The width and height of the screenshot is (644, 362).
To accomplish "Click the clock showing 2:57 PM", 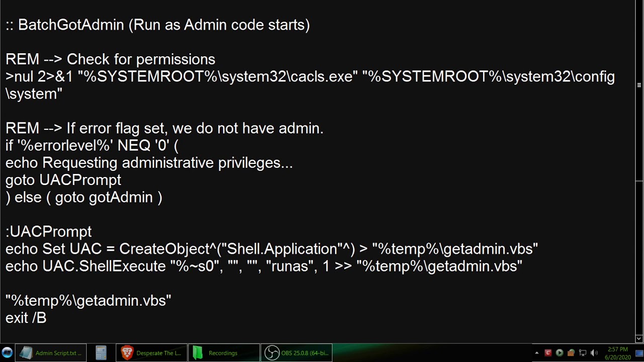I will click(x=618, y=353).
